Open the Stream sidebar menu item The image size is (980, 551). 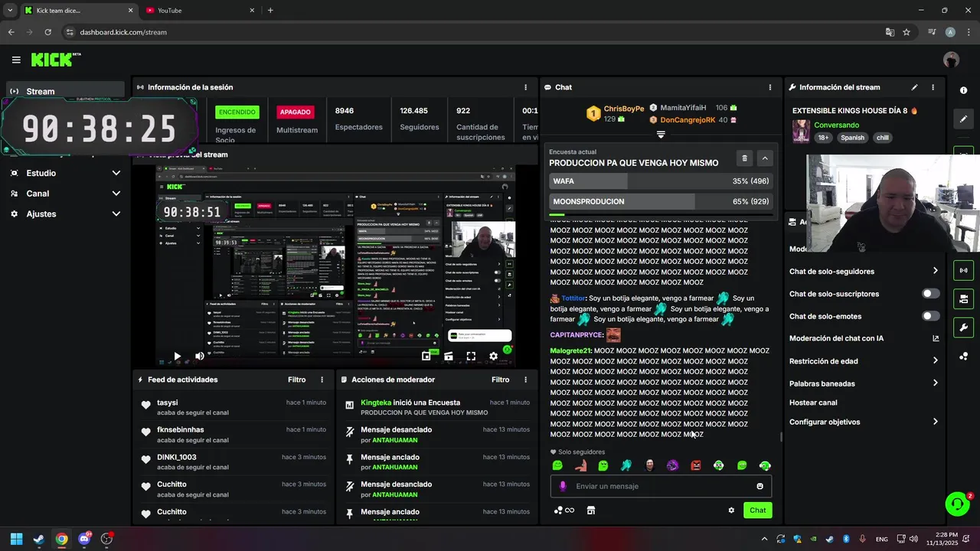click(x=65, y=91)
